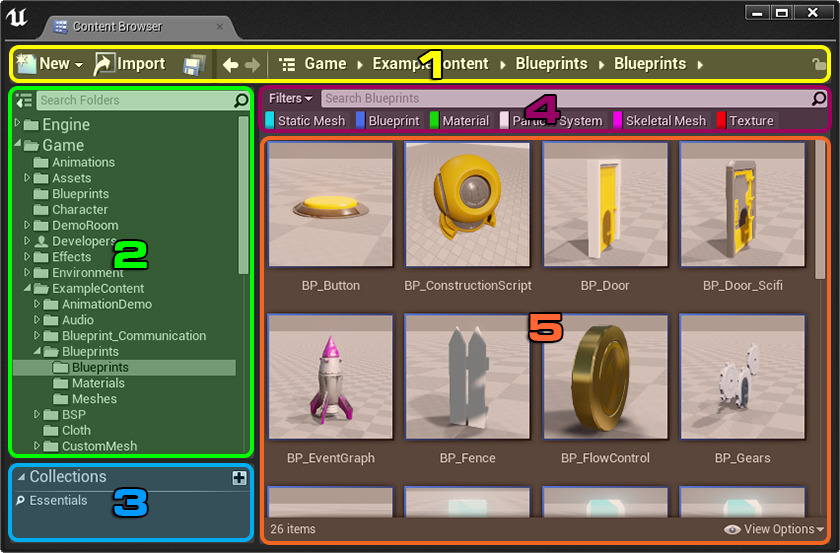Screen dimensions: 840x553
Task: Open arrow menu after last Blueprints breadcrumb
Action: [700, 65]
